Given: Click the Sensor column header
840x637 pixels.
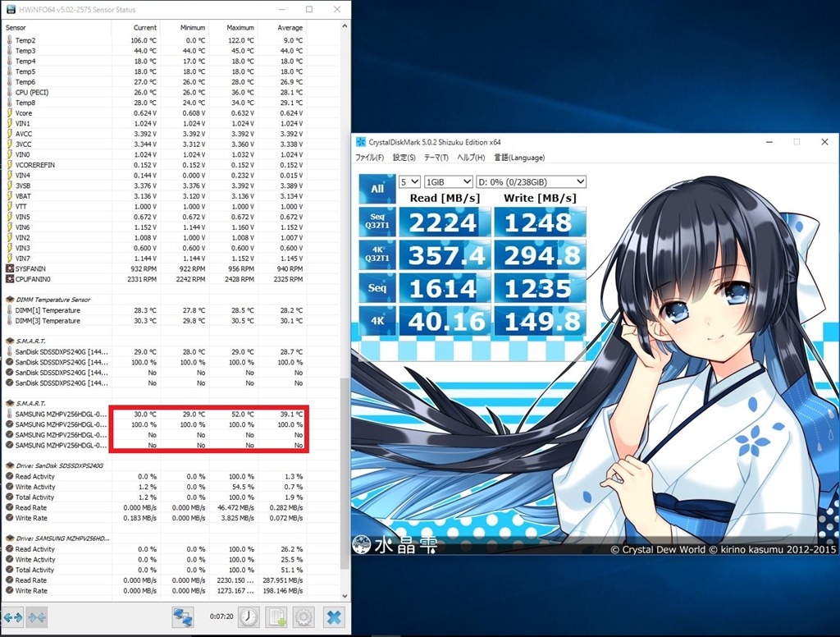Looking at the screenshot, I should [x=57, y=27].
